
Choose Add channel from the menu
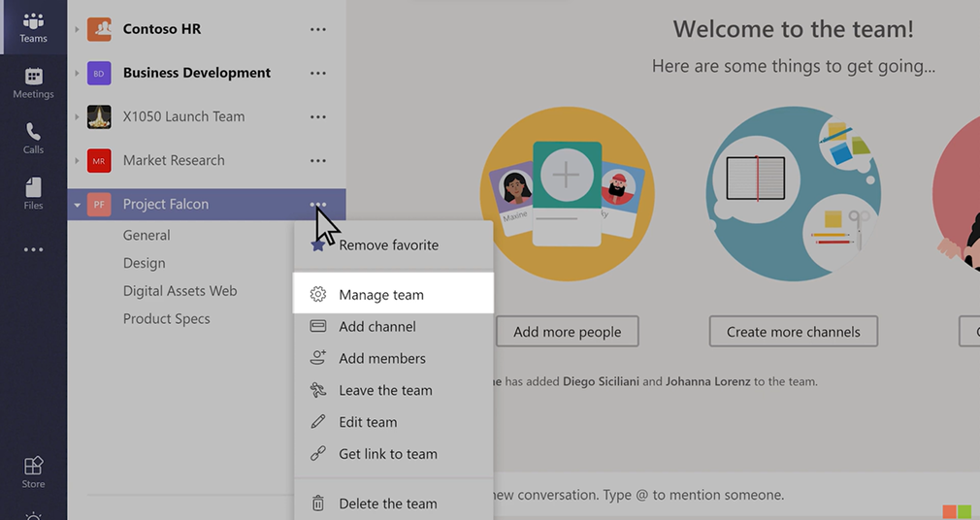[x=393, y=326]
